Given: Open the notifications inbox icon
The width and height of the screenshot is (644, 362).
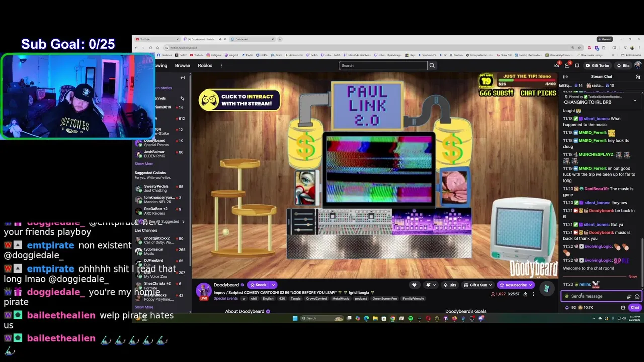Looking at the screenshot, I should [x=567, y=65].
